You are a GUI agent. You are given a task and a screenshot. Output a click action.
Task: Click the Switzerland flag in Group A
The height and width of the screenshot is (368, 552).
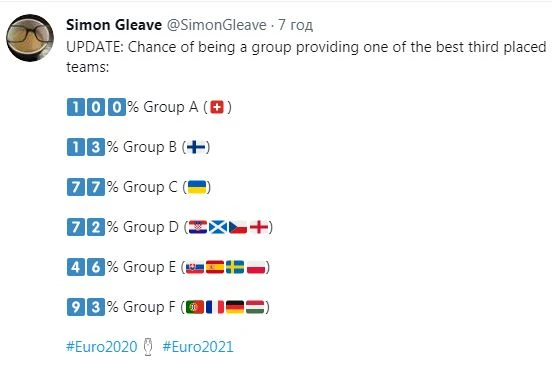(x=217, y=107)
